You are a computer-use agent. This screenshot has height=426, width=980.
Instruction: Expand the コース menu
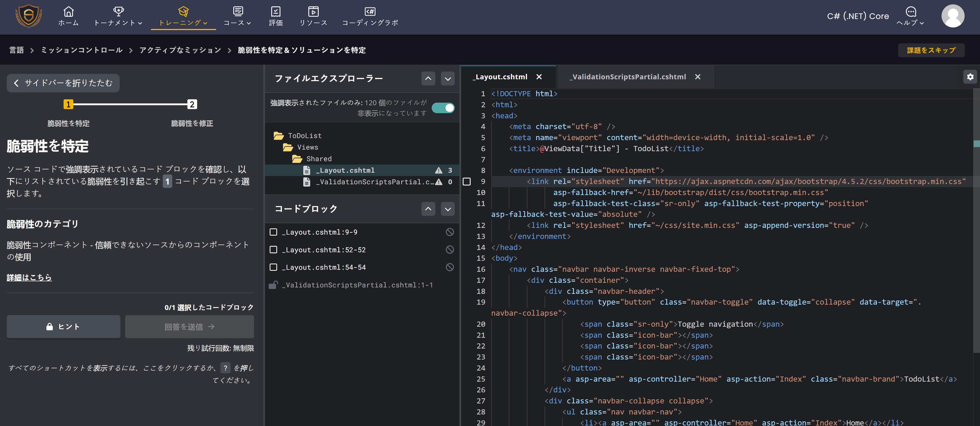coord(238,17)
